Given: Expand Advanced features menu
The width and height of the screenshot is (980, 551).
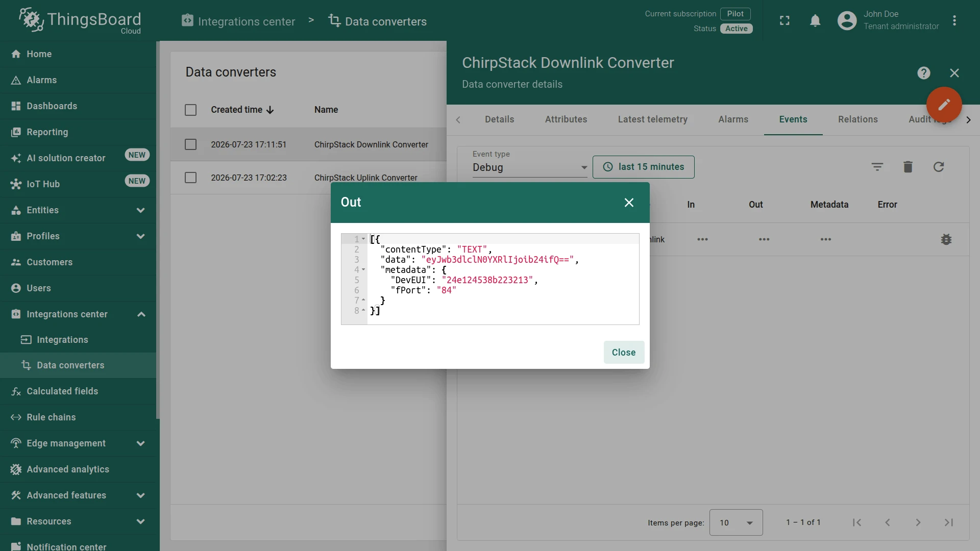Looking at the screenshot, I should pos(78,495).
